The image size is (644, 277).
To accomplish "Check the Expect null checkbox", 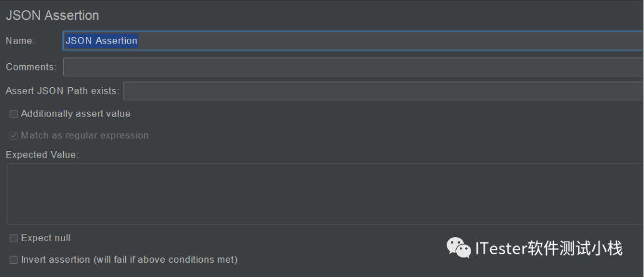I will (x=14, y=238).
